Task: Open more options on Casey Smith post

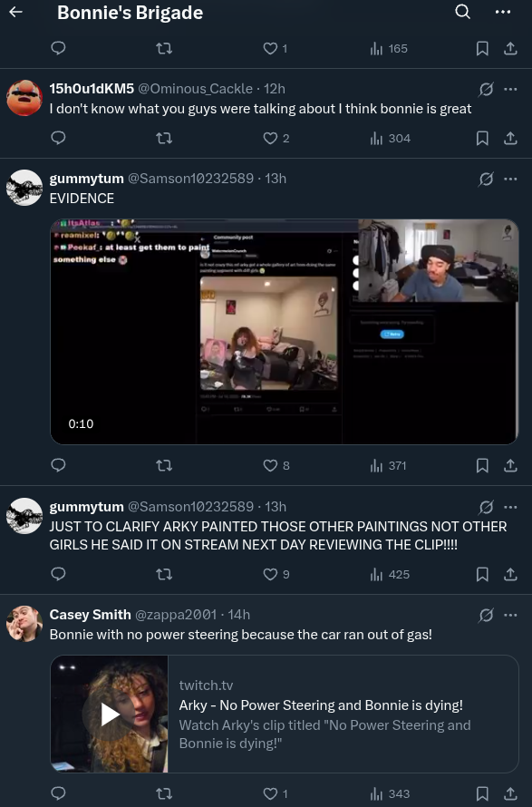Action: coord(510,615)
